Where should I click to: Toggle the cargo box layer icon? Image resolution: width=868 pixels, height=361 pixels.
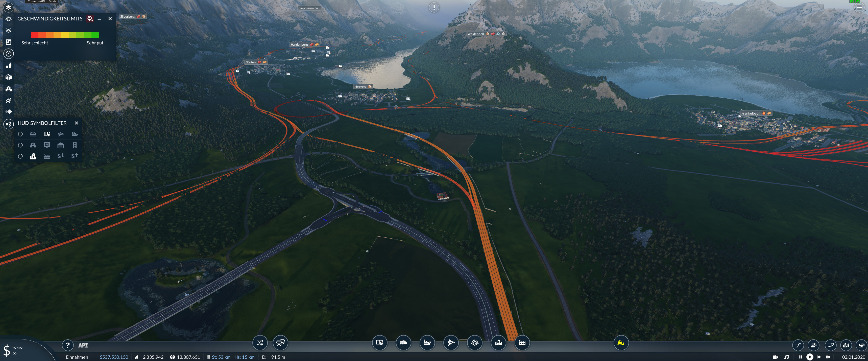[8, 77]
